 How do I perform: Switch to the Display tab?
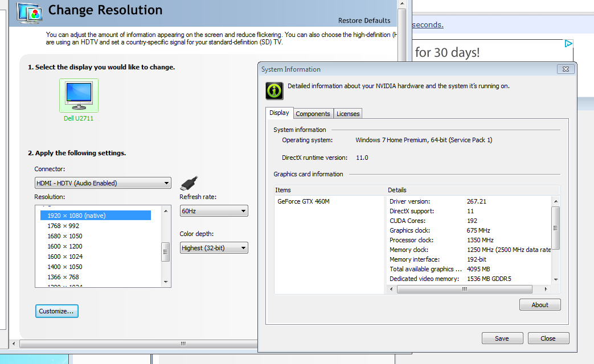point(279,113)
